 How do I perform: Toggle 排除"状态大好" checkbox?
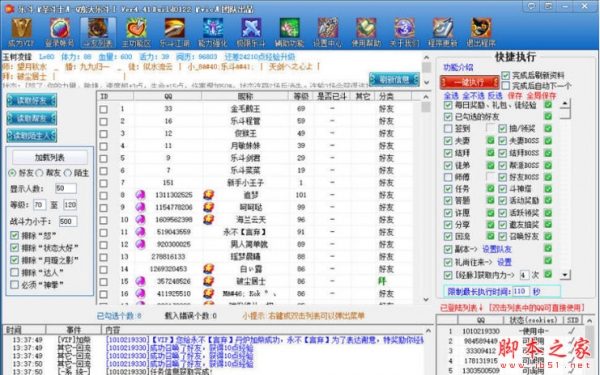(15, 248)
